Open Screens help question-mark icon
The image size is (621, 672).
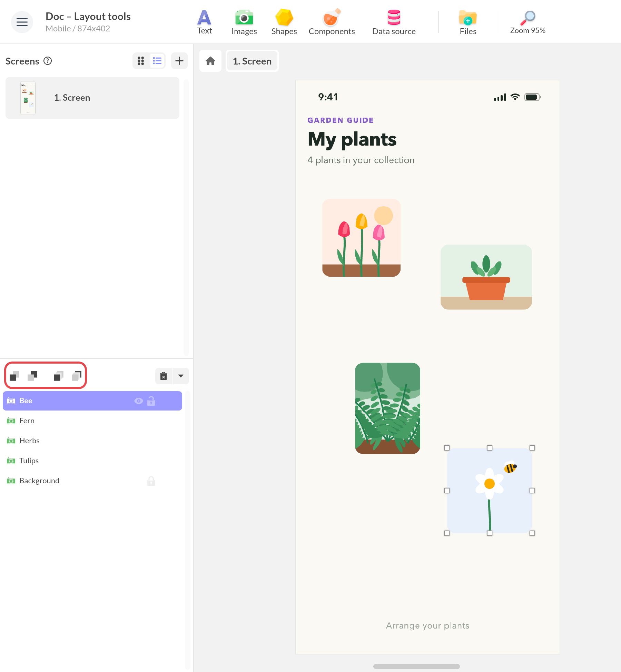[48, 61]
